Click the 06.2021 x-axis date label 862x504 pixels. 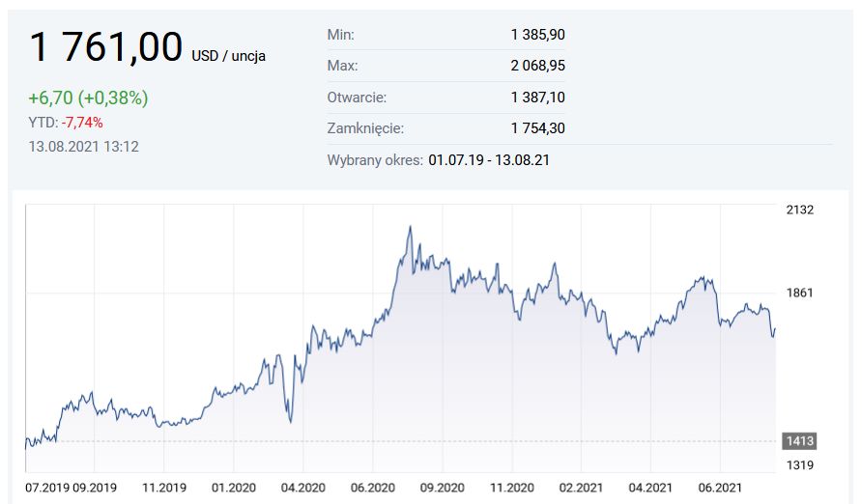719,487
